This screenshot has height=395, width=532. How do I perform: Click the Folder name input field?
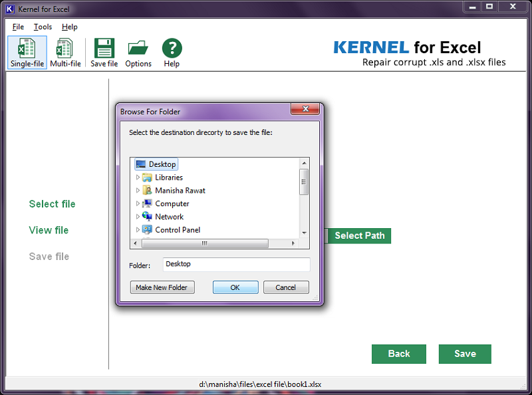tap(237, 265)
